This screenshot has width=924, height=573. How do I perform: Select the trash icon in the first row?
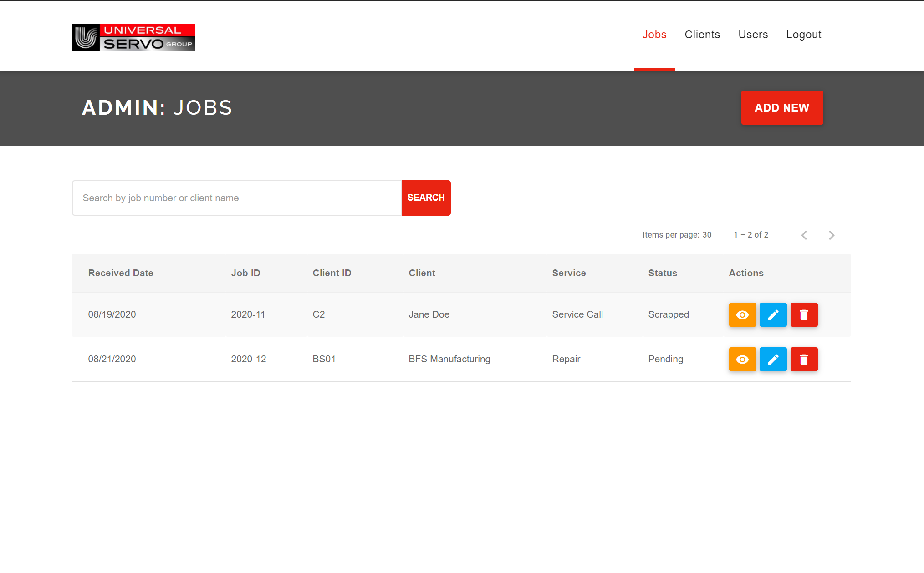(x=804, y=314)
